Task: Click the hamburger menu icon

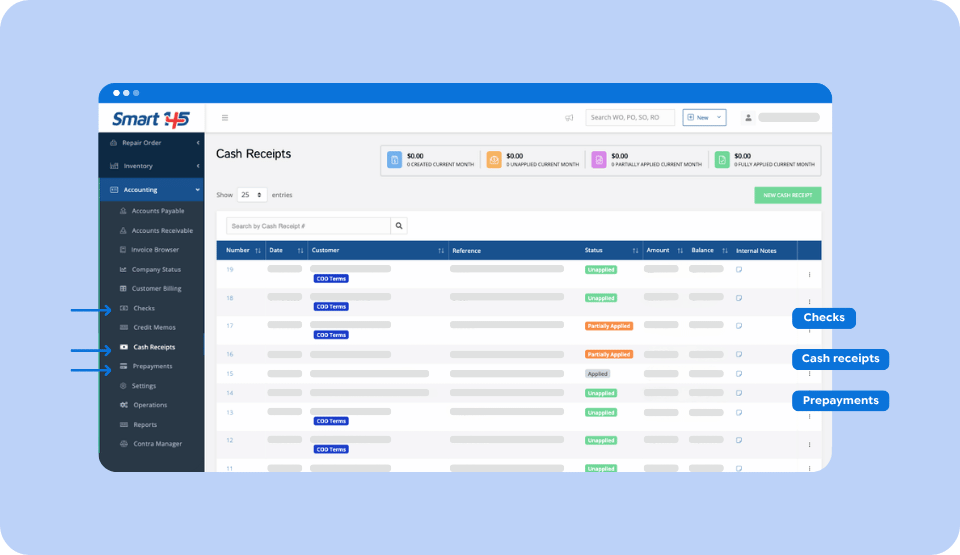Action: 225,118
